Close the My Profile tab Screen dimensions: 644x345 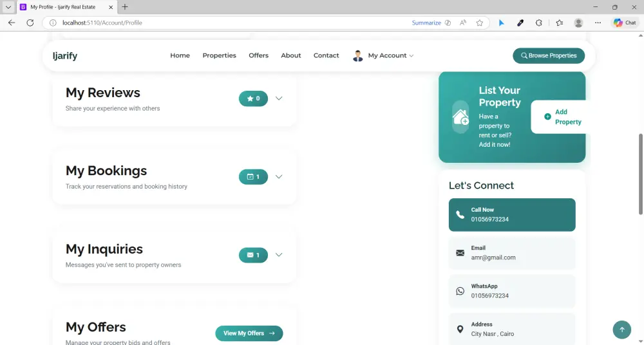111,7
